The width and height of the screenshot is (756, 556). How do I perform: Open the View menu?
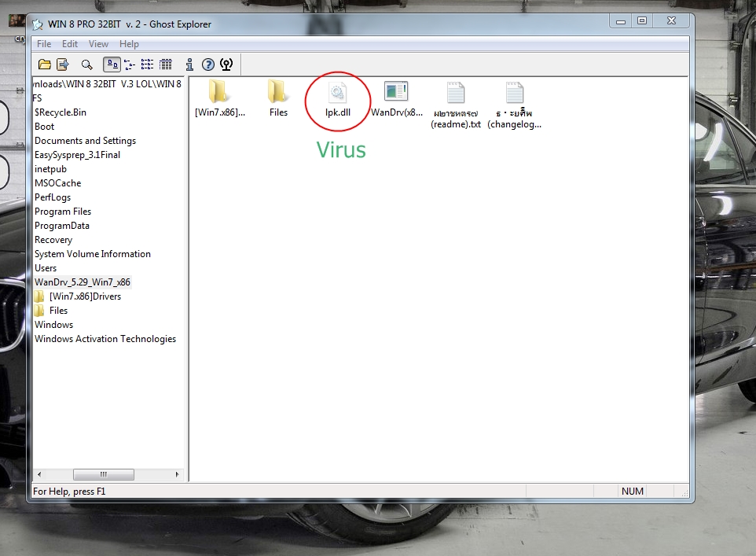click(x=98, y=44)
